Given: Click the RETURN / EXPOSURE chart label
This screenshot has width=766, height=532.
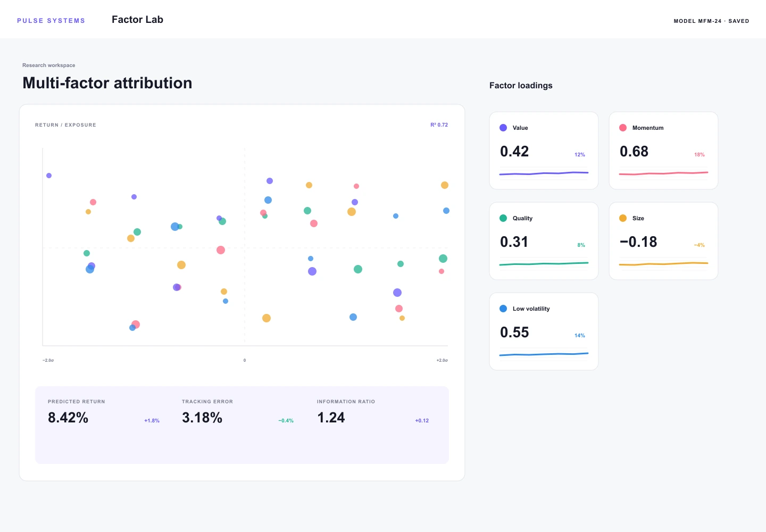Looking at the screenshot, I should click(x=66, y=125).
